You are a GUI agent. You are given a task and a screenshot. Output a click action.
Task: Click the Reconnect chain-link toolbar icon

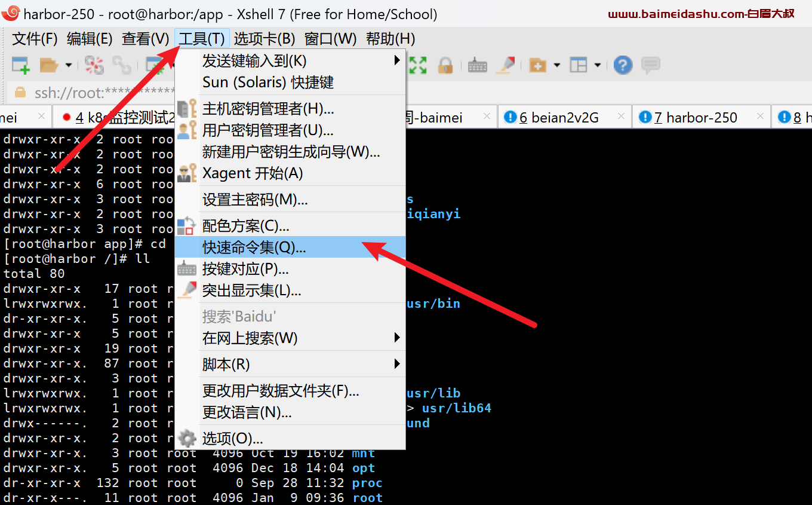122,65
